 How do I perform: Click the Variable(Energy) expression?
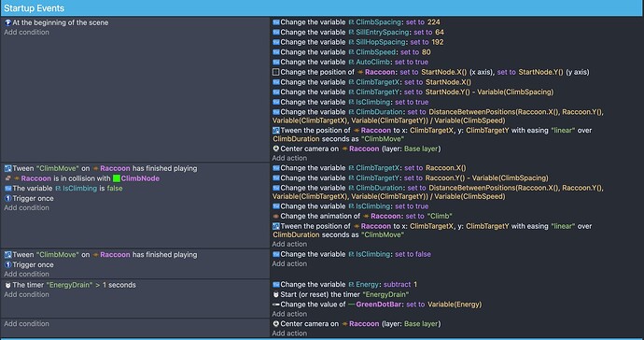(x=455, y=305)
